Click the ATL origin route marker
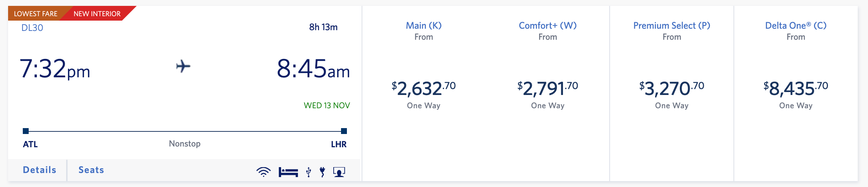Screen dimensions: 868x187 (x=26, y=131)
